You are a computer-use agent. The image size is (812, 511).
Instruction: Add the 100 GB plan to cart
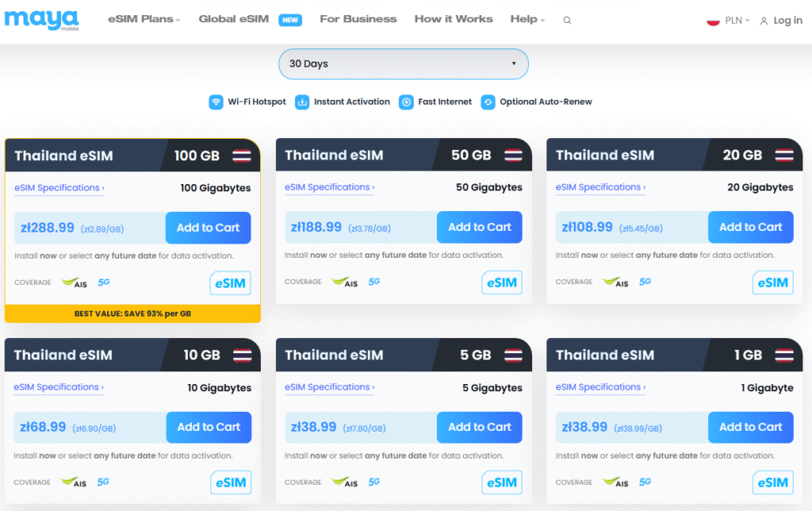pyautogui.click(x=209, y=228)
